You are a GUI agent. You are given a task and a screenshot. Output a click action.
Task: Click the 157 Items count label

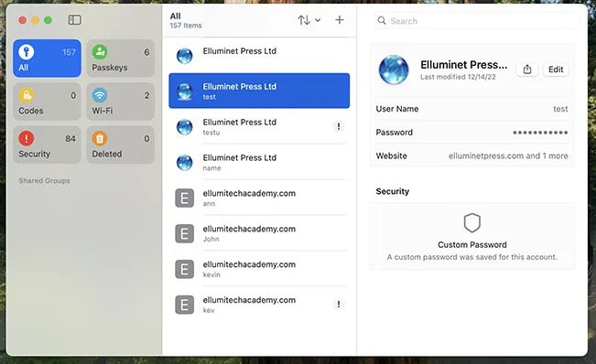pos(186,26)
